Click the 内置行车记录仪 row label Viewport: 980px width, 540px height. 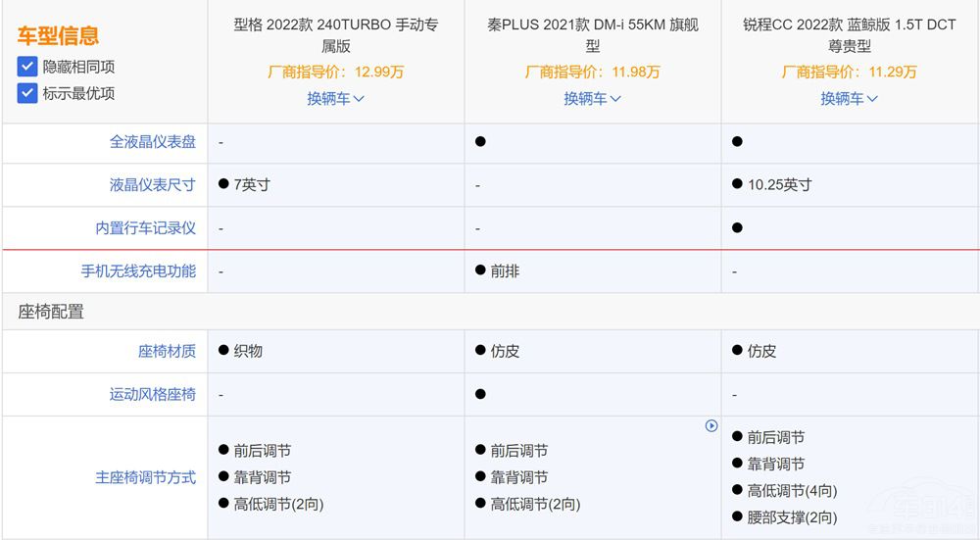click(x=146, y=227)
